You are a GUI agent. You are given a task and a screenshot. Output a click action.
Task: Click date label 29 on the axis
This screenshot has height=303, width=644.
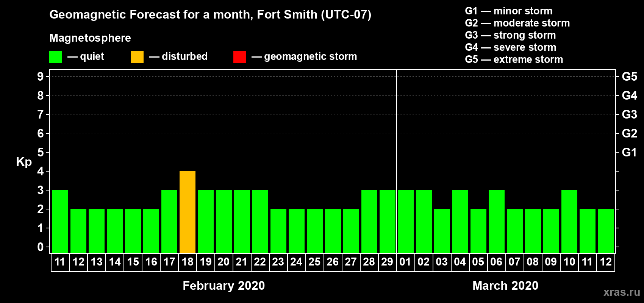(x=388, y=262)
